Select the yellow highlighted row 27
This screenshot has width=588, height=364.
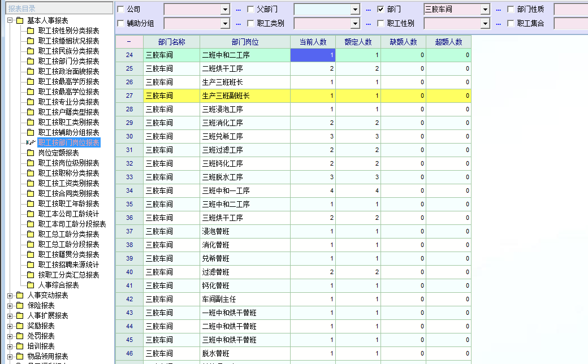point(245,96)
